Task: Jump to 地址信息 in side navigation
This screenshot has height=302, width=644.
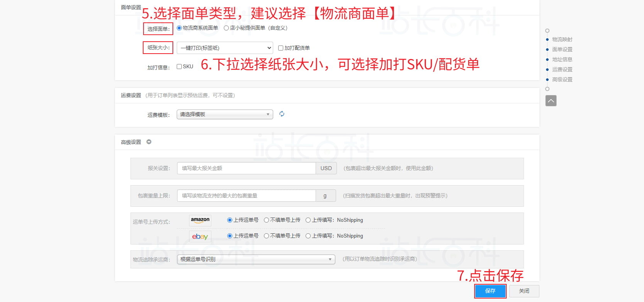Action: 562,59
